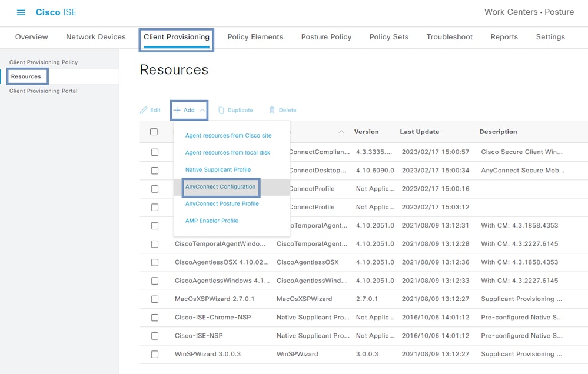Screen dimensions: 588x374
Task: Click the Delete button label
Action: point(288,110)
